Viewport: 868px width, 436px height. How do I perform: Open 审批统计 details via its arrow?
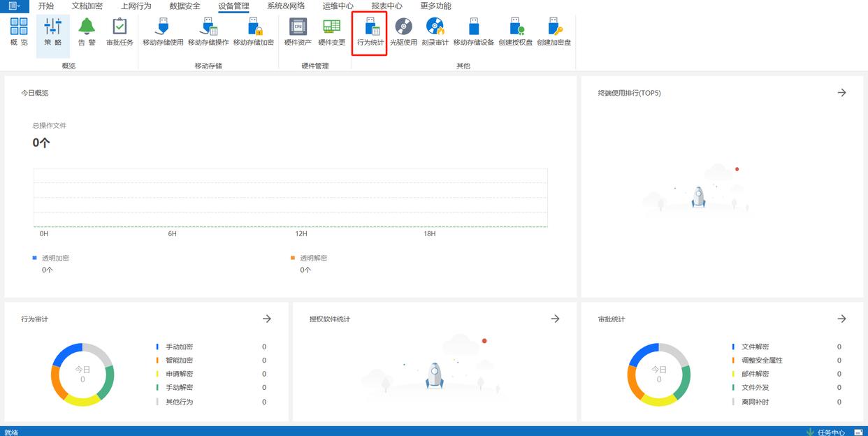coord(841,319)
